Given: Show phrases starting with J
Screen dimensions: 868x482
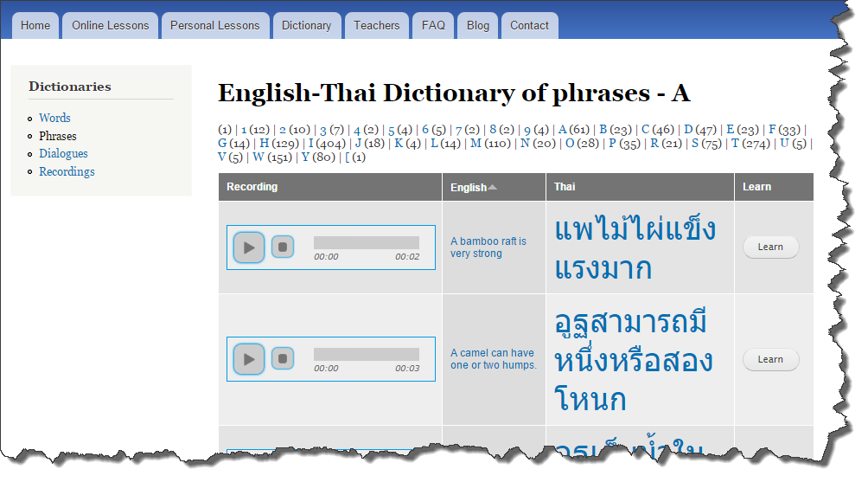Looking at the screenshot, I should tap(358, 144).
